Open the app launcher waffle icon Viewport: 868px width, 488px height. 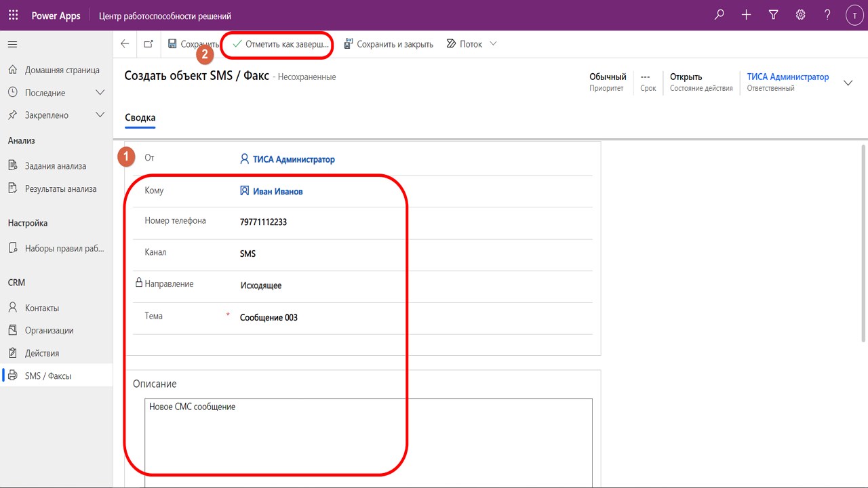[13, 15]
